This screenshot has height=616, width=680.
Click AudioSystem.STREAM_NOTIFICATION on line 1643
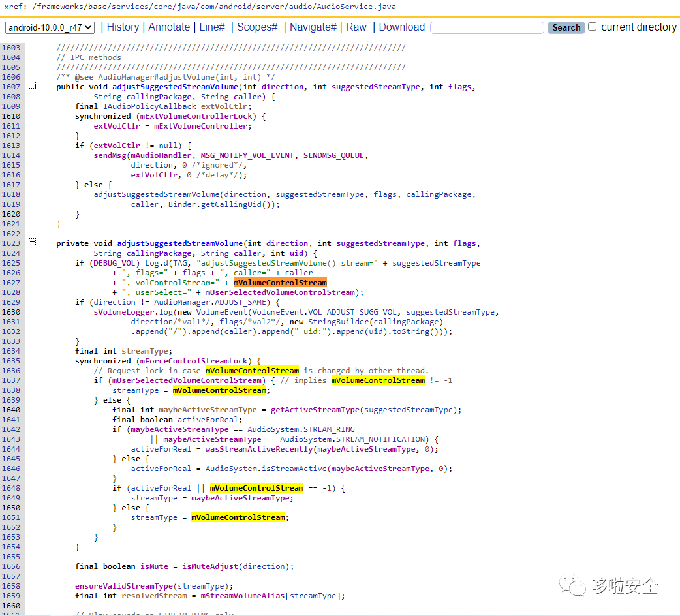[352, 440]
